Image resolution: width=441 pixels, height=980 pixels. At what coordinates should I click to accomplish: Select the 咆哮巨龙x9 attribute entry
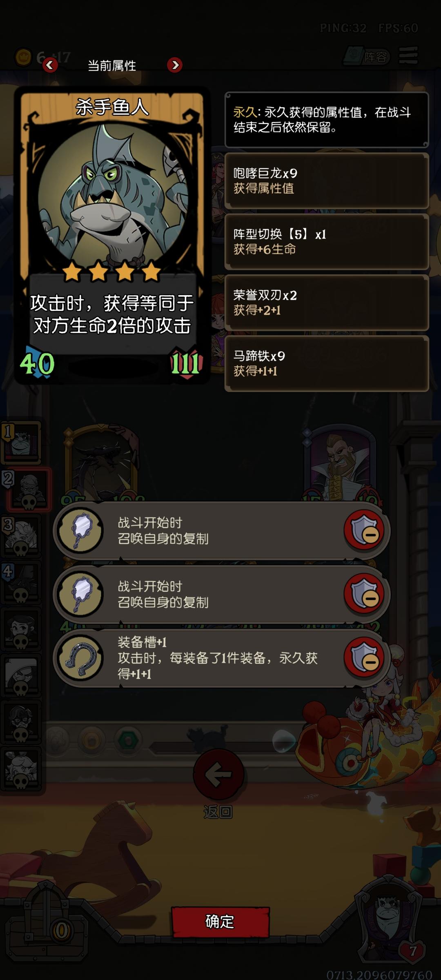(x=327, y=180)
